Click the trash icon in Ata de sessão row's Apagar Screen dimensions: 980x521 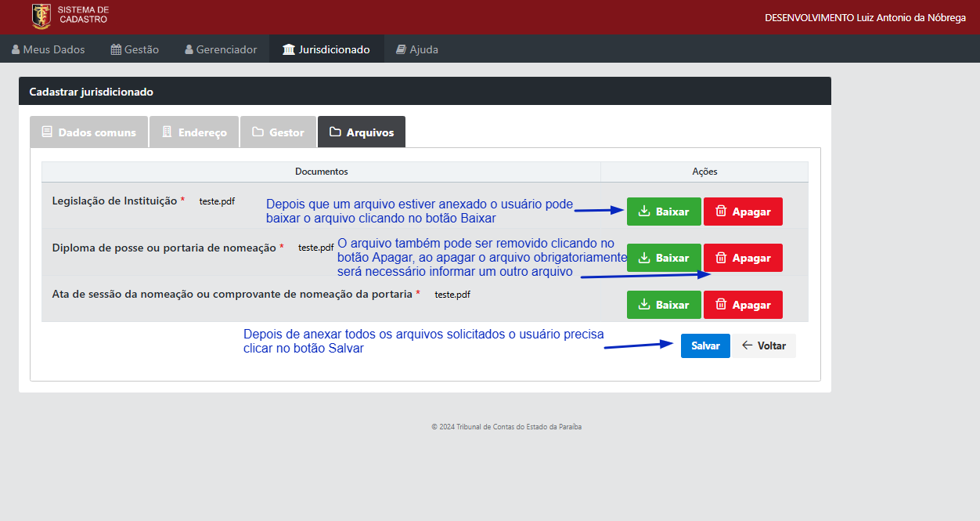722,305
